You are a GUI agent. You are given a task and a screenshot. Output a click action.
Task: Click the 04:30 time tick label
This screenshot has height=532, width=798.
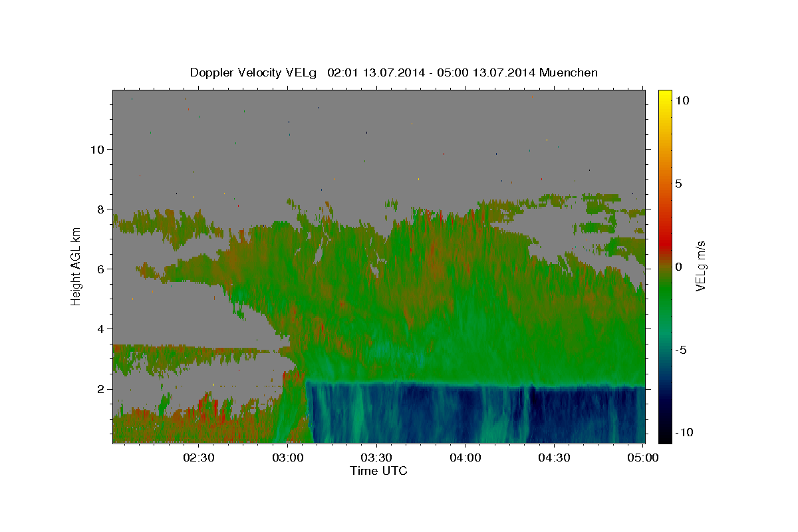click(554, 458)
